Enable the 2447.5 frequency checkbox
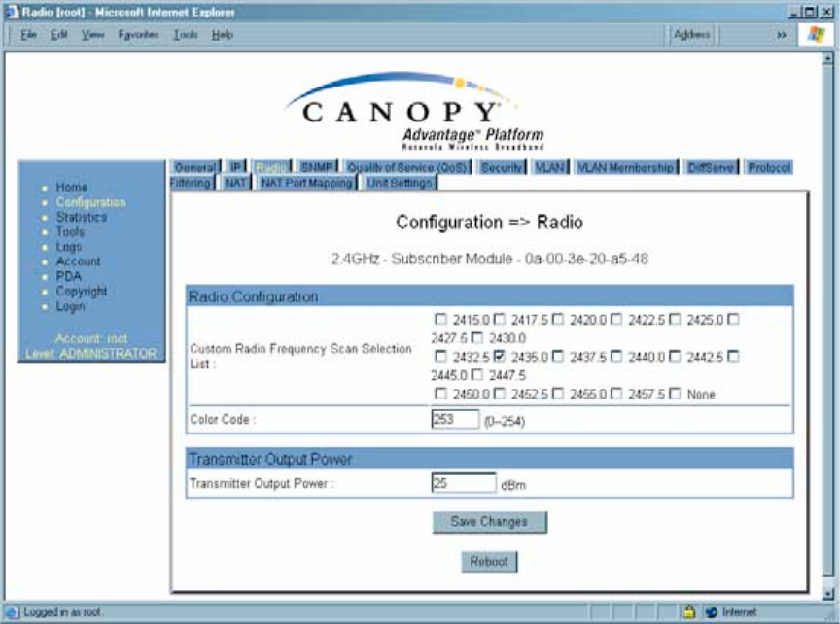This screenshot has height=624, width=840. 476,375
